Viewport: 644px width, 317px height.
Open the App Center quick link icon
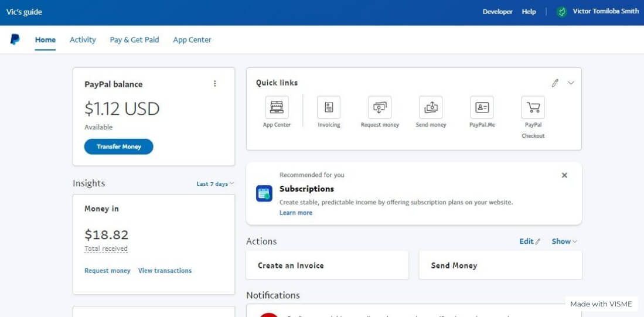pyautogui.click(x=277, y=107)
